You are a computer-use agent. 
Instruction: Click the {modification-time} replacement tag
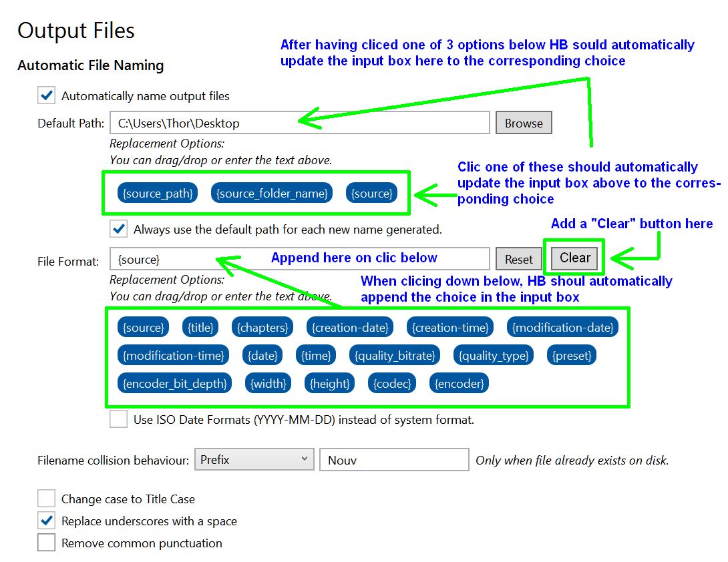[174, 356]
